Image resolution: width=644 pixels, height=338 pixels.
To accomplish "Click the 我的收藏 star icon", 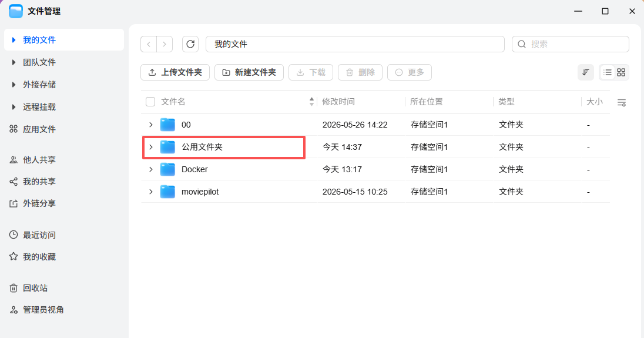I will tap(14, 256).
